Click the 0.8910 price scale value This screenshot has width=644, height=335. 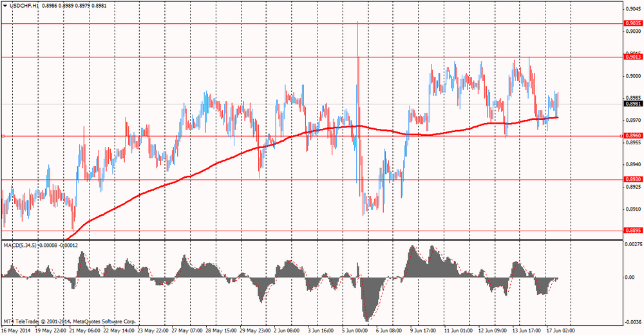coord(633,209)
